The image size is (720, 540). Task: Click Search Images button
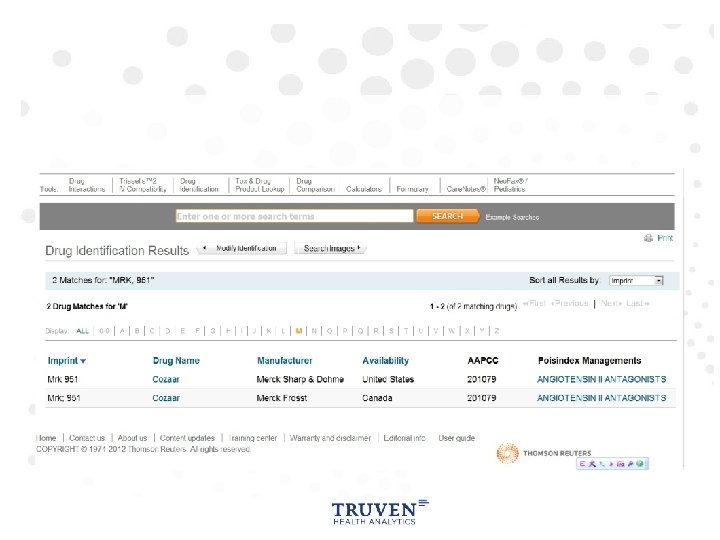[330, 248]
